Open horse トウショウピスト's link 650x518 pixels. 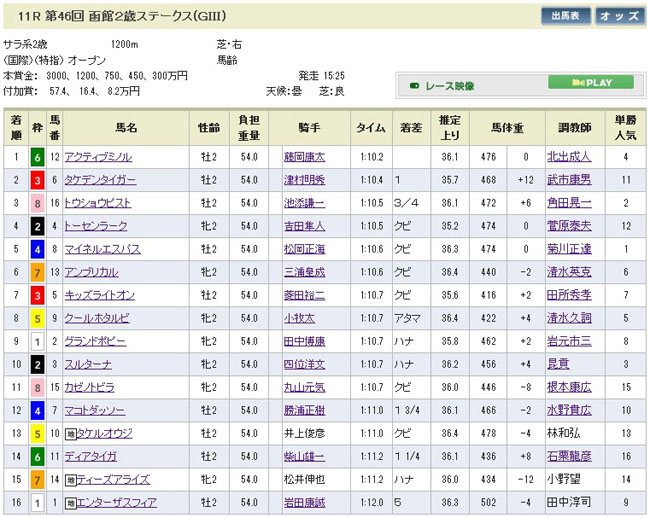[99, 202]
